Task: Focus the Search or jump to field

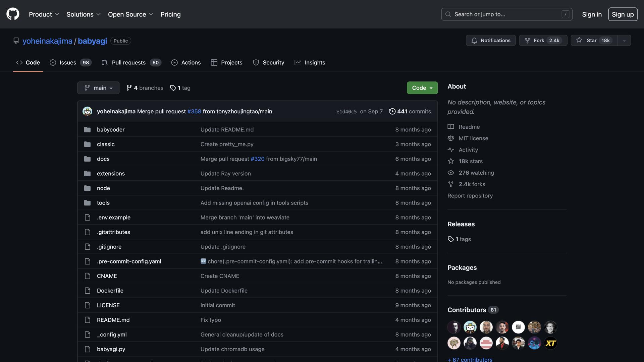Action: coord(506,14)
